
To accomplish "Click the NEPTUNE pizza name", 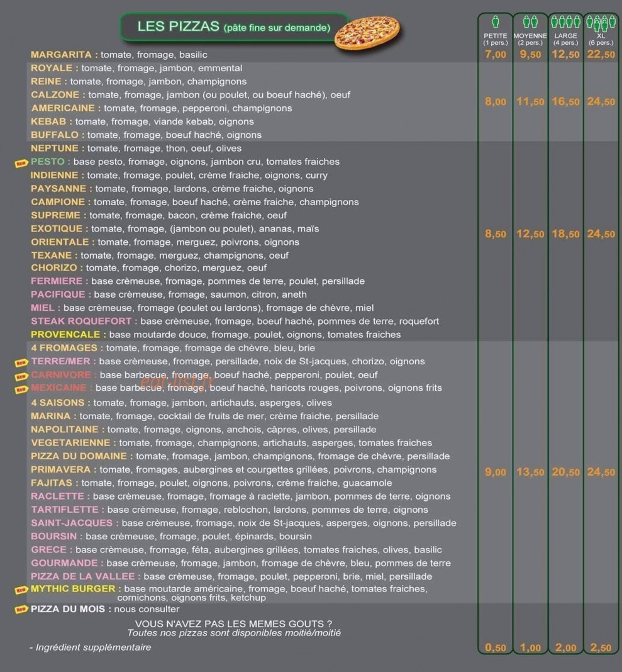I will point(55,148).
